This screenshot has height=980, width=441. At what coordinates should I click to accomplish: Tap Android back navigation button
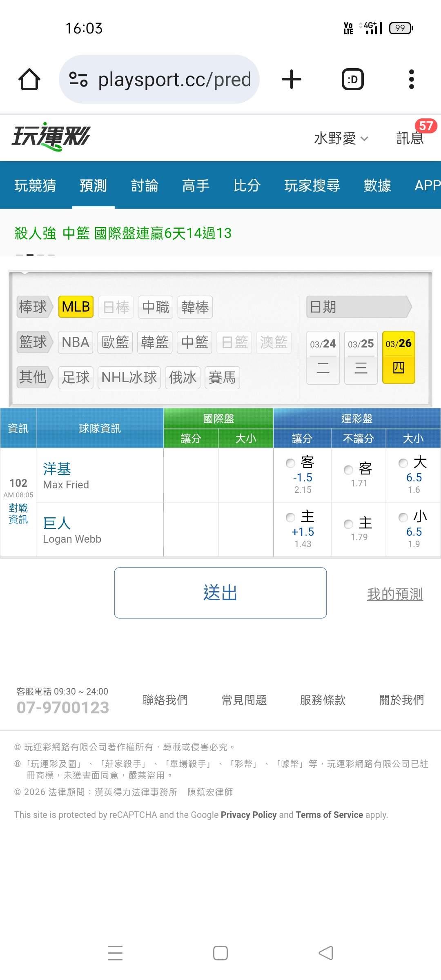click(x=326, y=953)
